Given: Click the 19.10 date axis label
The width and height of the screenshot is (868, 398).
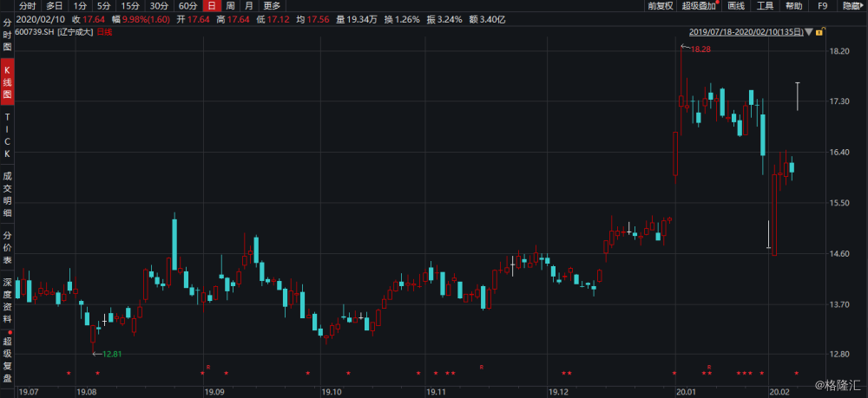Looking at the screenshot, I should (x=332, y=392).
